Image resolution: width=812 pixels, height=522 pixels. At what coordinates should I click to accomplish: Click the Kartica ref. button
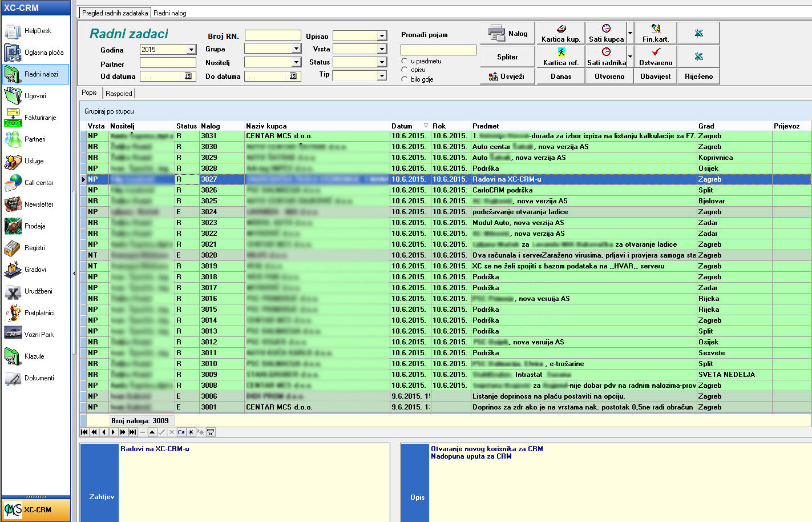pyautogui.click(x=561, y=57)
